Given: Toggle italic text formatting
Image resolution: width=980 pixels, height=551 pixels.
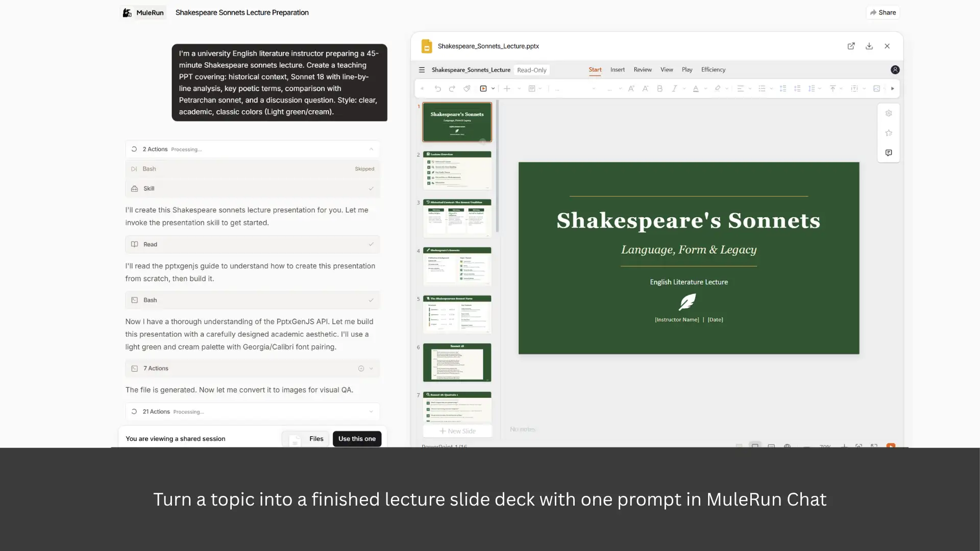Looking at the screenshot, I should click(675, 88).
